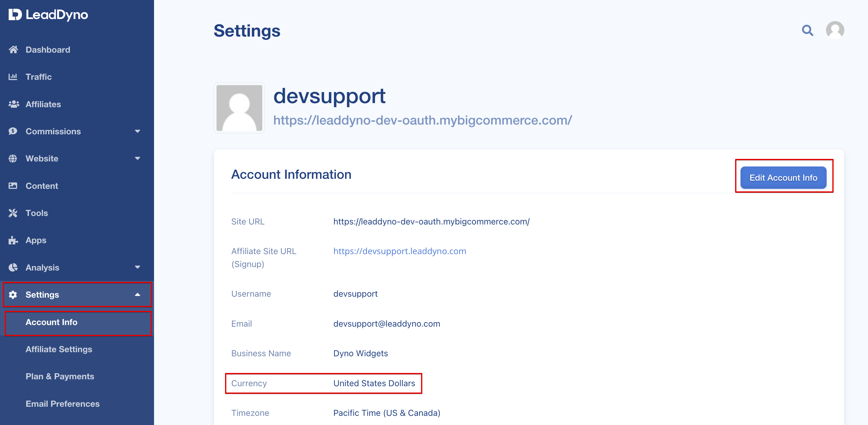
Task: Open the Tools page
Action: coord(37,213)
